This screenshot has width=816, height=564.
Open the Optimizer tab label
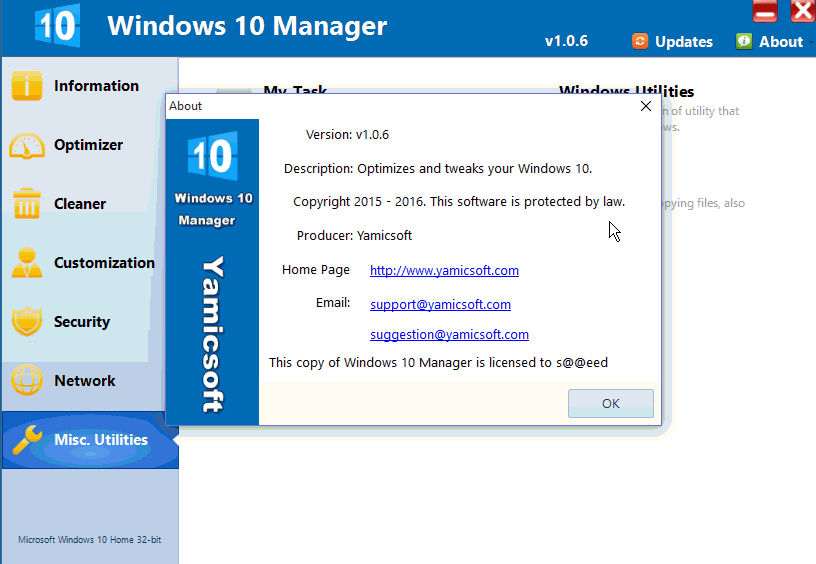[88, 145]
